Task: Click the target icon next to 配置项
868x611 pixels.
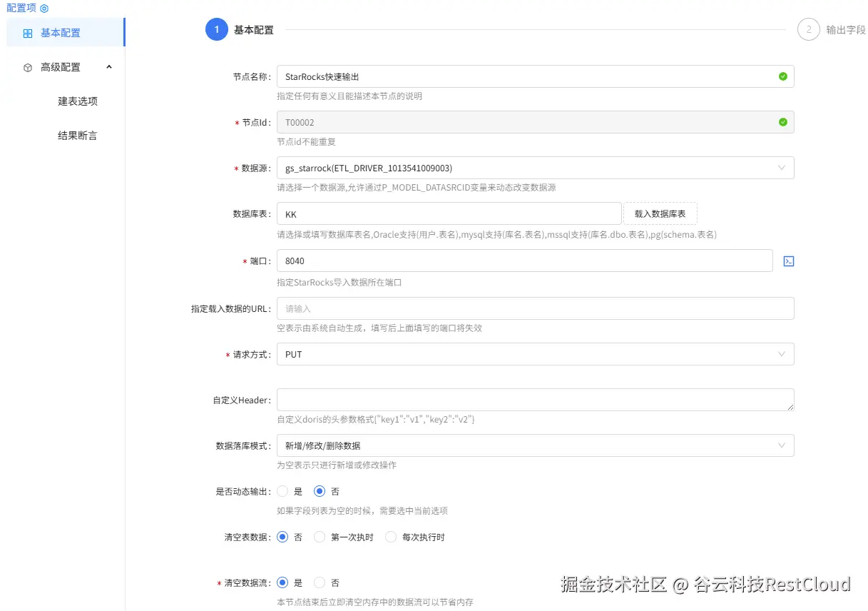Action: (44, 8)
